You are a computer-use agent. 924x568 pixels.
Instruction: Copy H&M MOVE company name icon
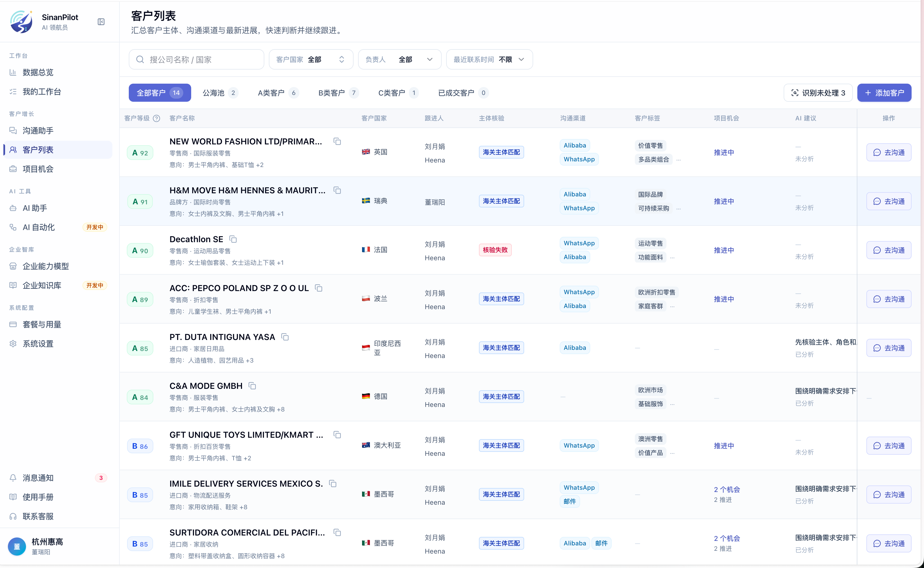[x=337, y=190]
